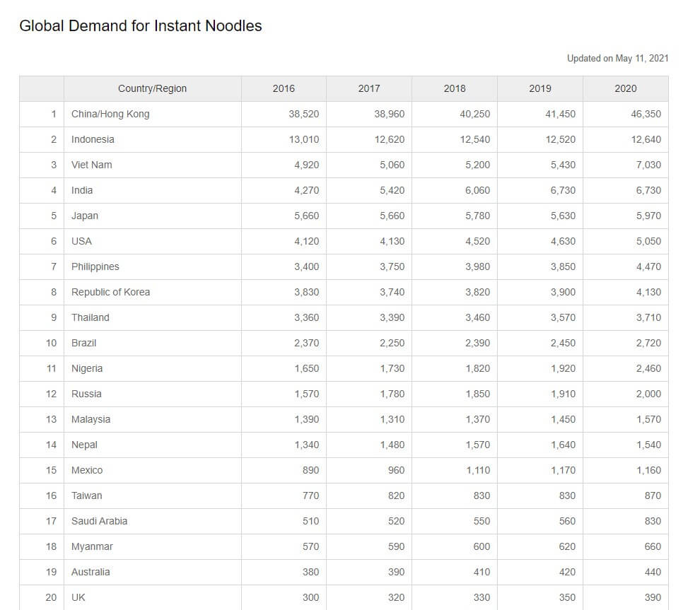Click the Nepal country cell
This screenshot has height=610, width=700.
152,445
